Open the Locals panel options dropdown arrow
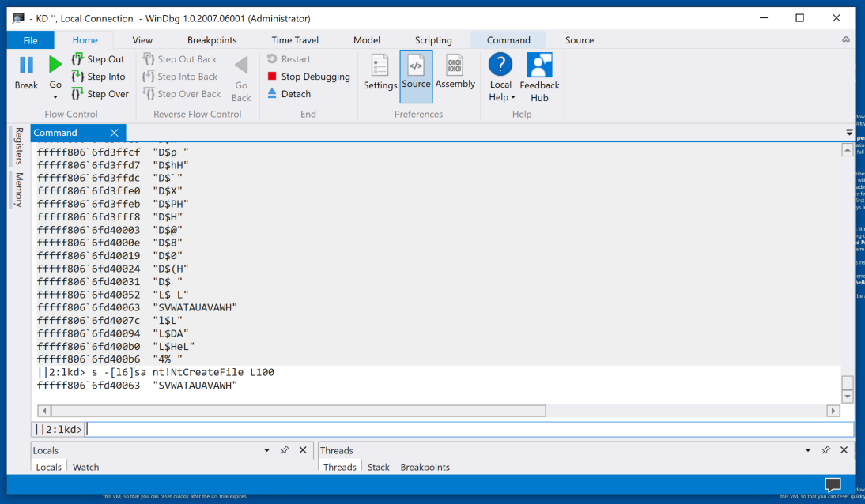Viewport: 865px width, 504px height. click(x=266, y=450)
